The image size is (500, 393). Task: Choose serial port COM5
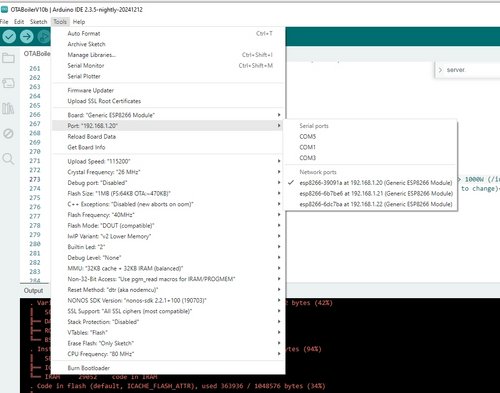click(x=370, y=136)
